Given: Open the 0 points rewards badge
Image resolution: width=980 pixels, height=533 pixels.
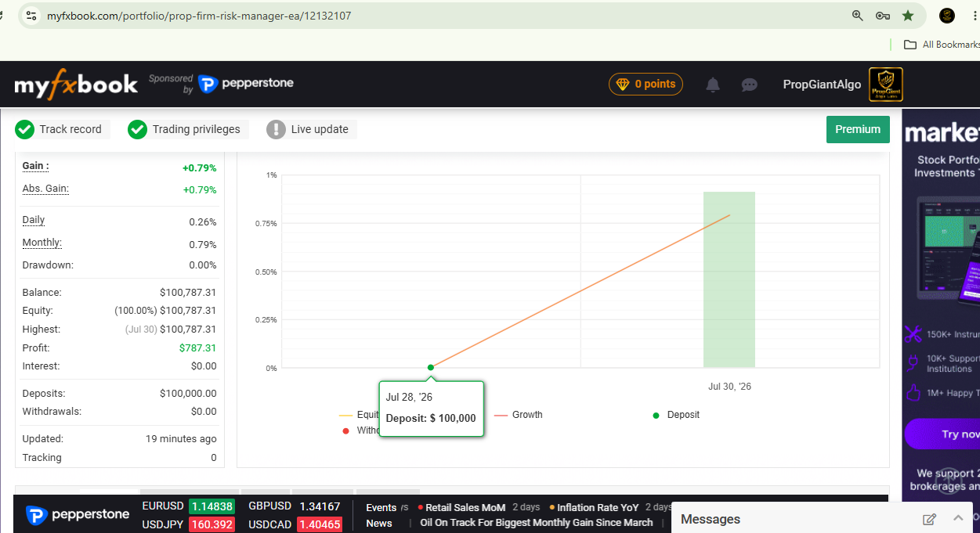Looking at the screenshot, I should (645, 85).
